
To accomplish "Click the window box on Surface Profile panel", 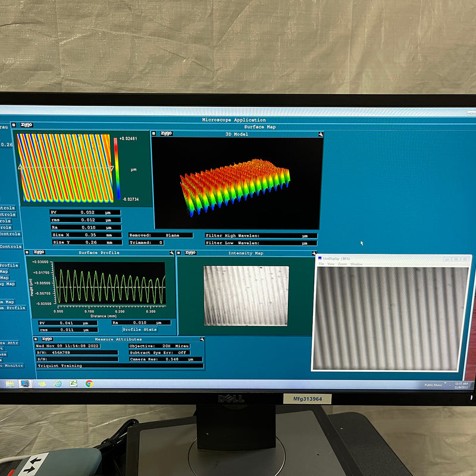I will pos(28,253).
